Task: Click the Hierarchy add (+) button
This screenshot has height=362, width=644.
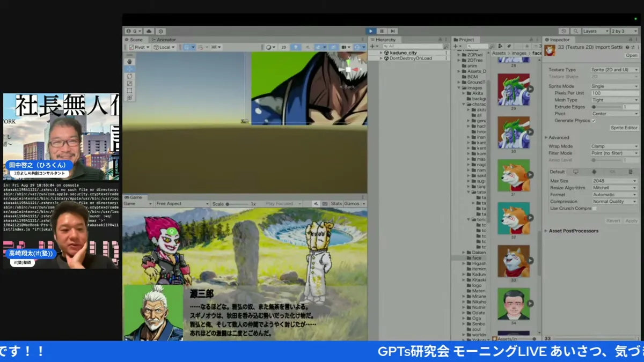Action: click(373, 47)
